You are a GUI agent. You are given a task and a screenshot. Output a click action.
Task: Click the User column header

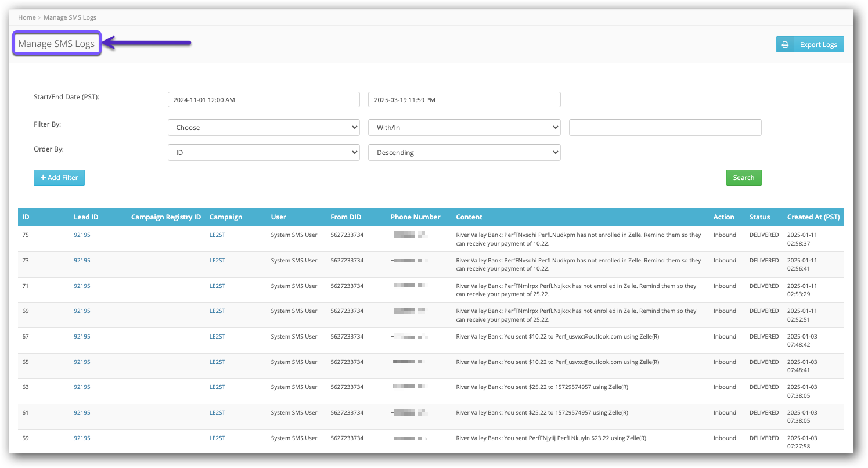(x=279, y=217)
